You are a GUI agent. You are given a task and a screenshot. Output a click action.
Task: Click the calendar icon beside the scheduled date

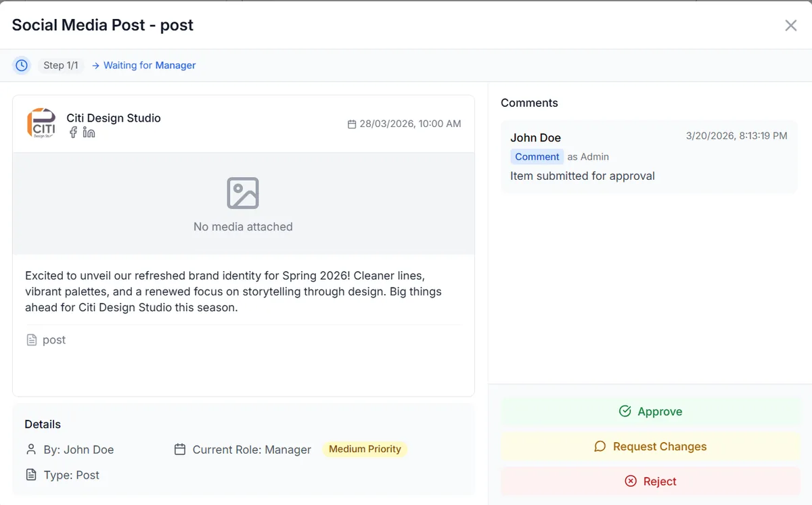352,124
